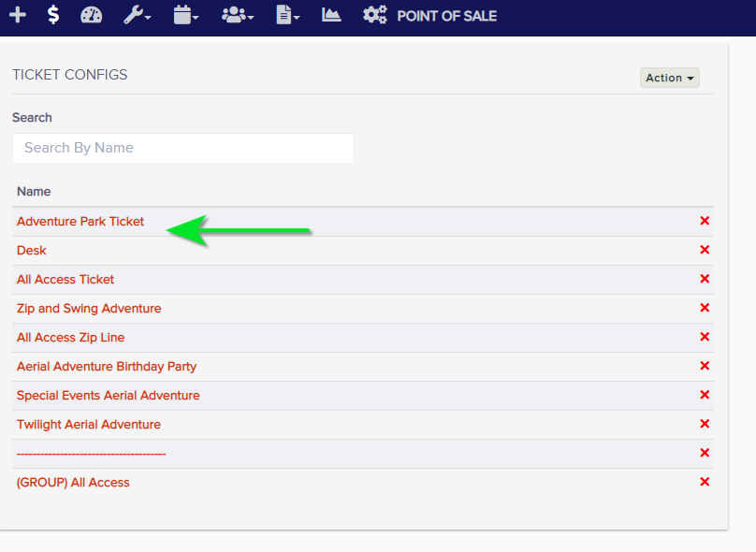
Task: Click the Name column header
Action: (x=34, y=192)
